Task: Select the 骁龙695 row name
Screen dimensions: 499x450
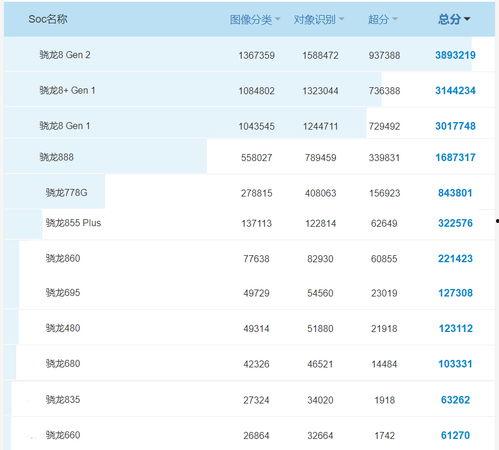Action: [x=63, y=292]
